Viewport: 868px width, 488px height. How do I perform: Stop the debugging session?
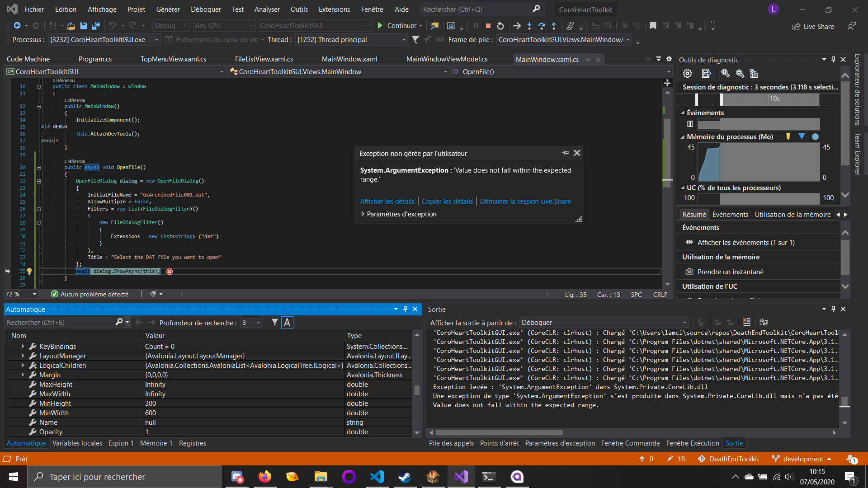[x=488, y=26]
